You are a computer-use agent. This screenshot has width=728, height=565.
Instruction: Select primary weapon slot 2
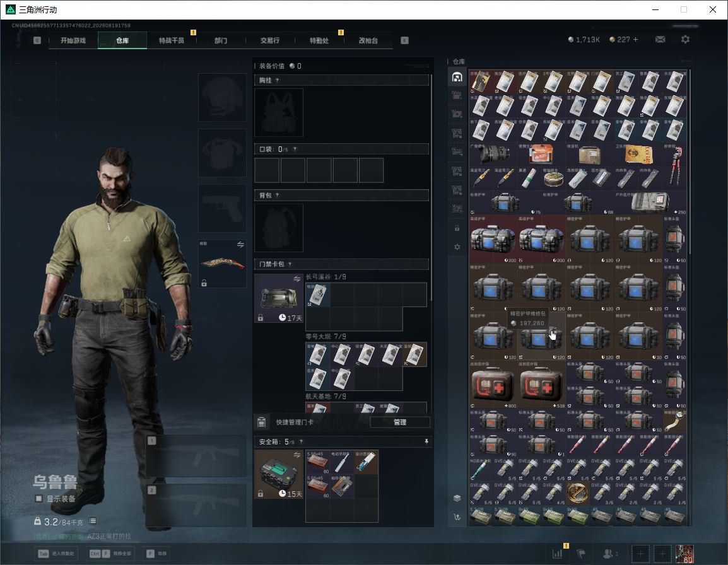click(196, 505)
